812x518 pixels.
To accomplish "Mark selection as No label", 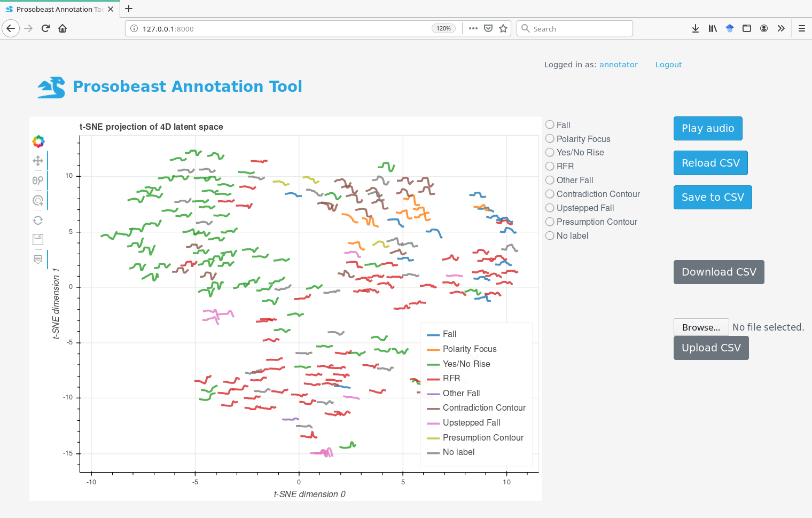I will pos(550,236).
